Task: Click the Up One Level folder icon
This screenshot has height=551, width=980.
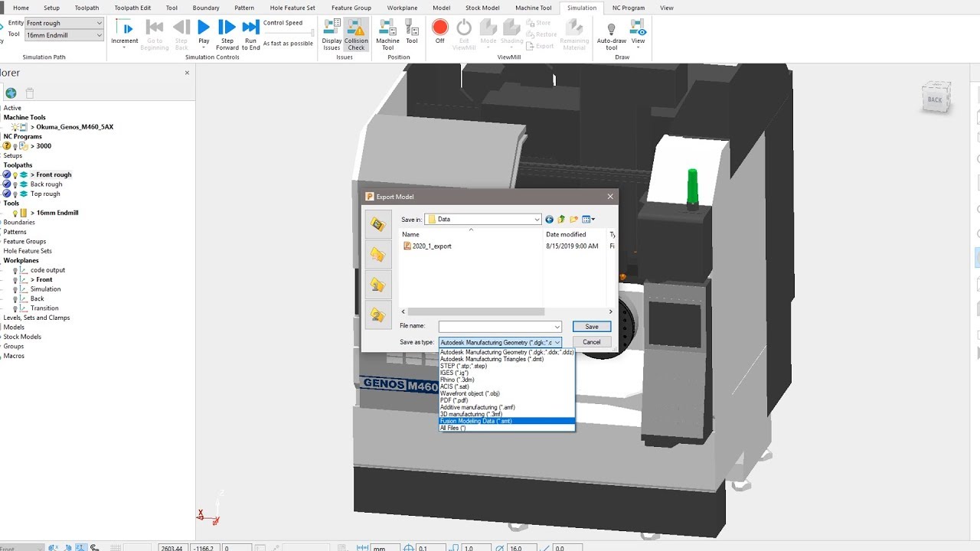Action: 561,220
